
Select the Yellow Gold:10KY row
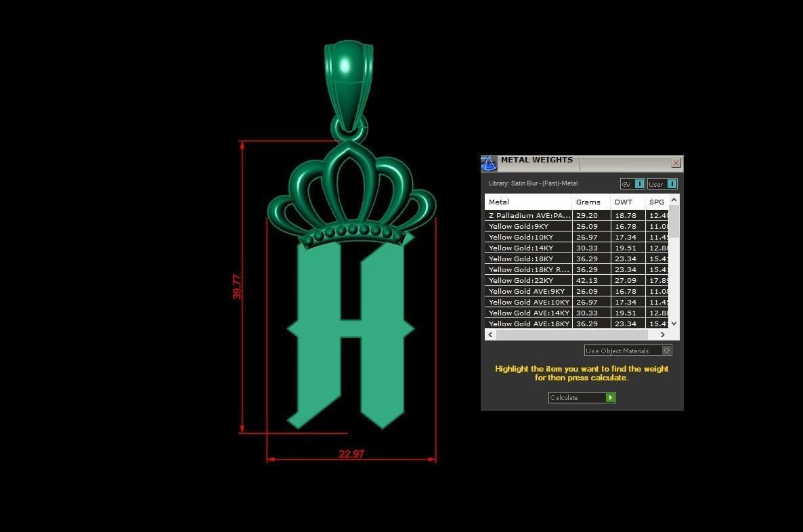(577, 237)
